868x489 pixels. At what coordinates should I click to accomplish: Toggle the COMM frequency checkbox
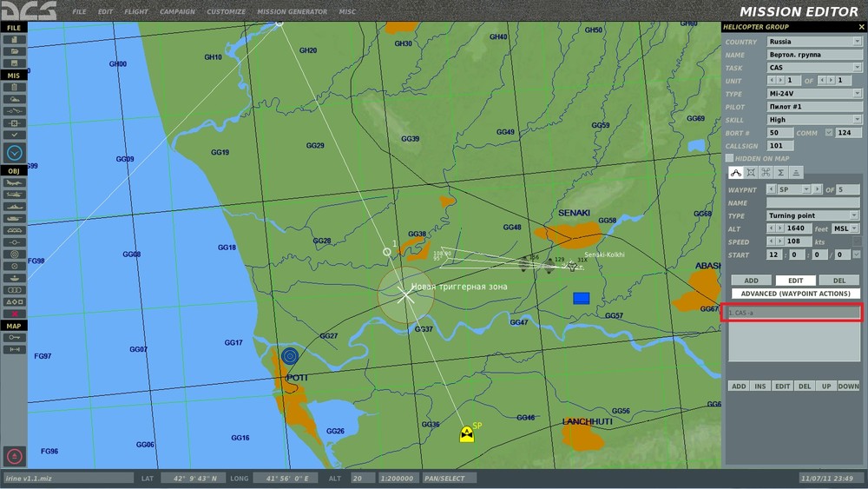coord(829,132)
